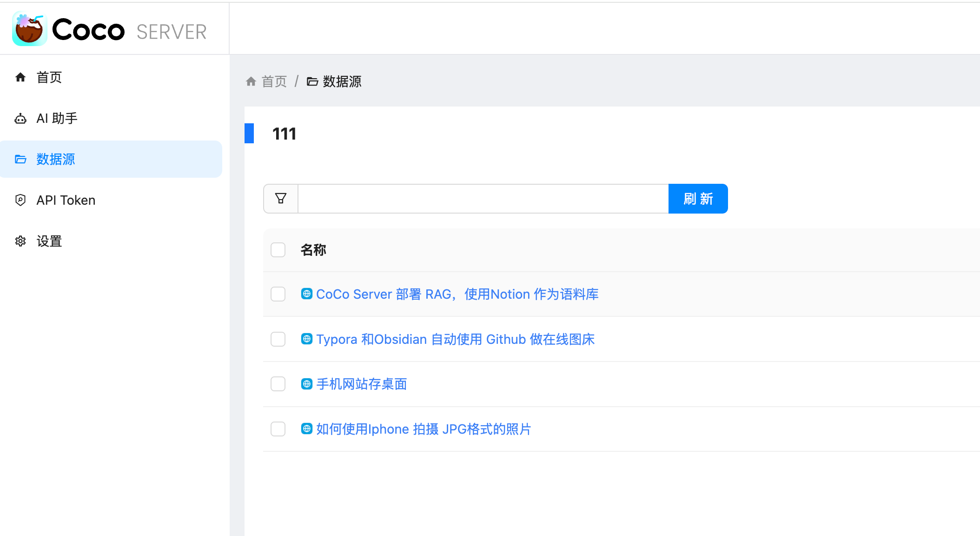
Task: Click the globe icon beside CoCo Server RAG entry
Action: tap(306, 294)
